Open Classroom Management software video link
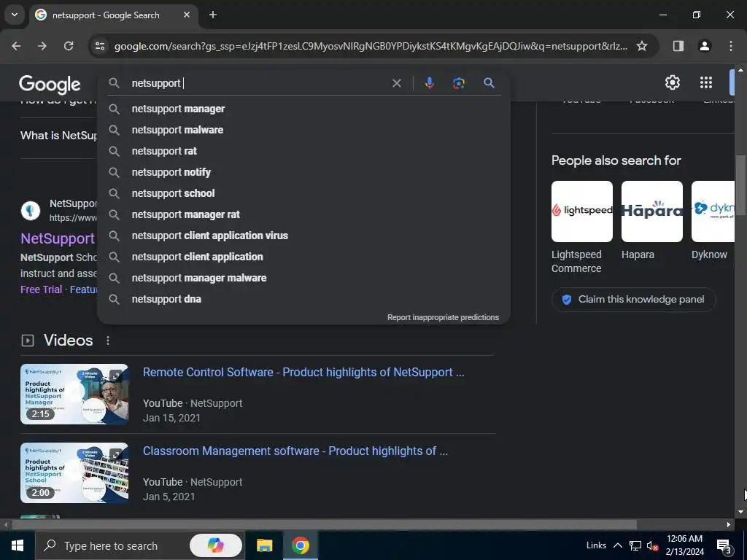 295,451
